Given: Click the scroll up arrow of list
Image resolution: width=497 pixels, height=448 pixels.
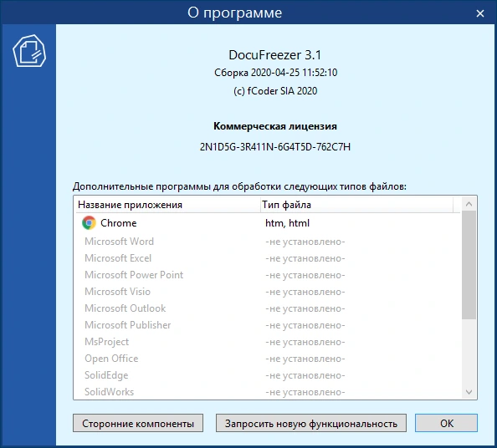Looking at the screenshot, I should (x=469, y=204).
